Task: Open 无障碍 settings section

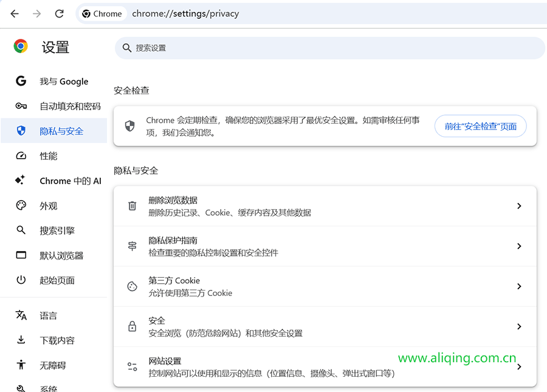Action: [53, 365]
